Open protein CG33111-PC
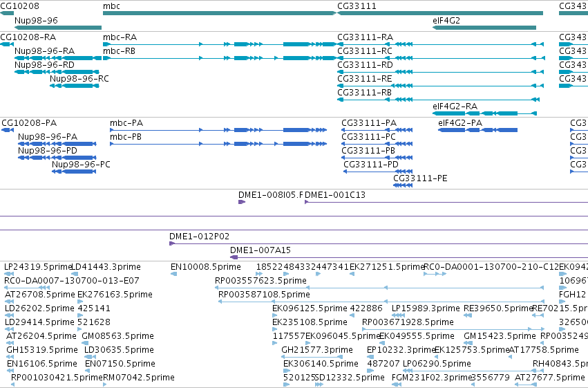Screen dimensions: 588x388 [377, 144]
